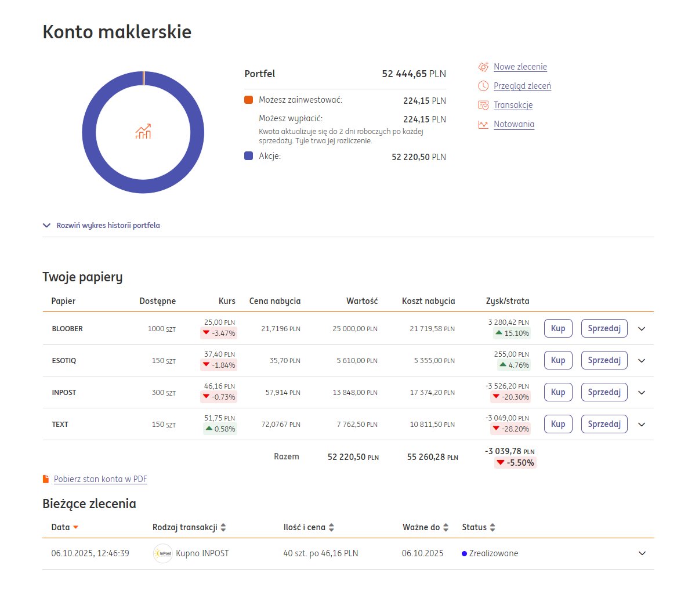The height and width of the screenshot is (616, 688).
Task: Click Kup for BLOOBER
Action: (x=558, y=328)
